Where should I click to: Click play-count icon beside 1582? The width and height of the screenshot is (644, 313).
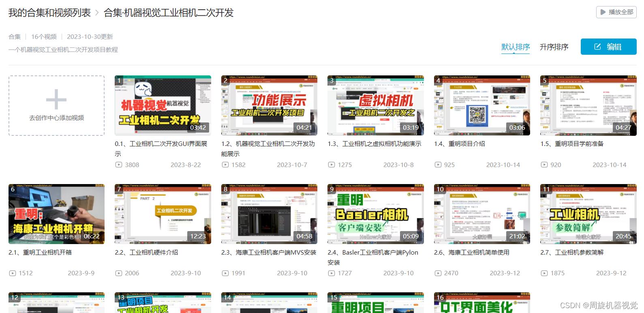225,165
